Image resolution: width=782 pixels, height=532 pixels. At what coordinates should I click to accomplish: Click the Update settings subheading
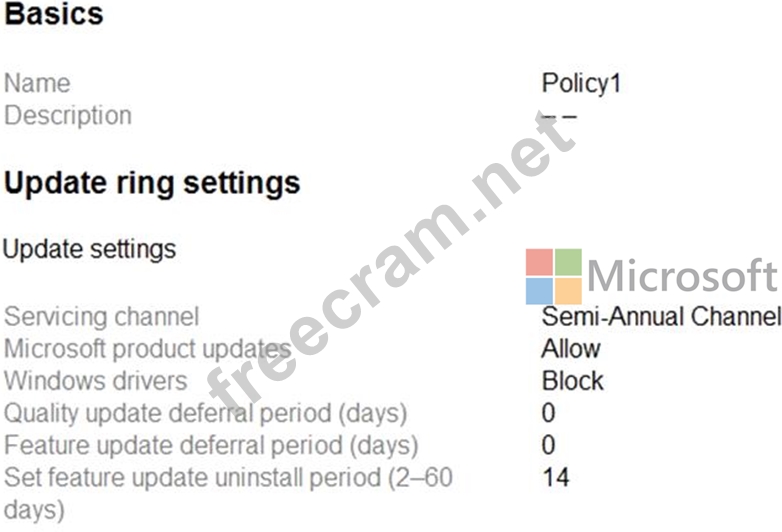tap(90, 249)
